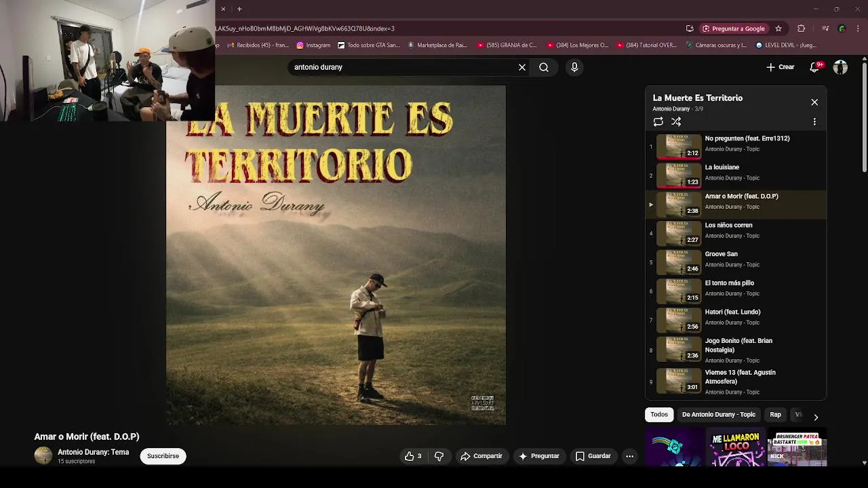The height and width of the screenshot is (488, 868).
Task: Open the Recibidos (45) Gmail bookmark
Action: 258,45
